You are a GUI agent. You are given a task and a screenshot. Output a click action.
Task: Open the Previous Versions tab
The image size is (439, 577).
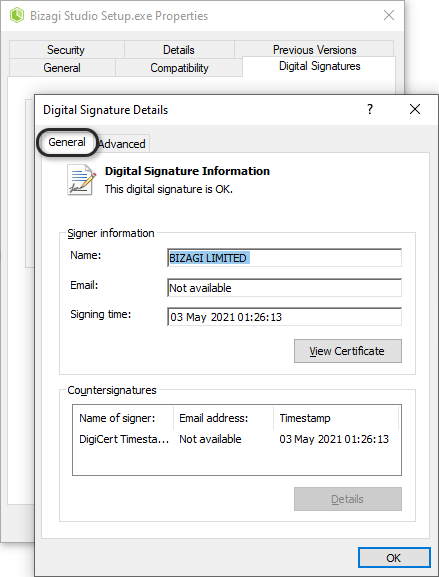(315, 50)
